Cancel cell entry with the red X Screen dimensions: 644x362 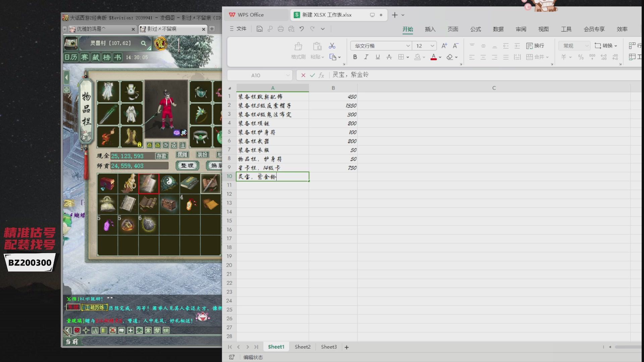click(303, 75)
